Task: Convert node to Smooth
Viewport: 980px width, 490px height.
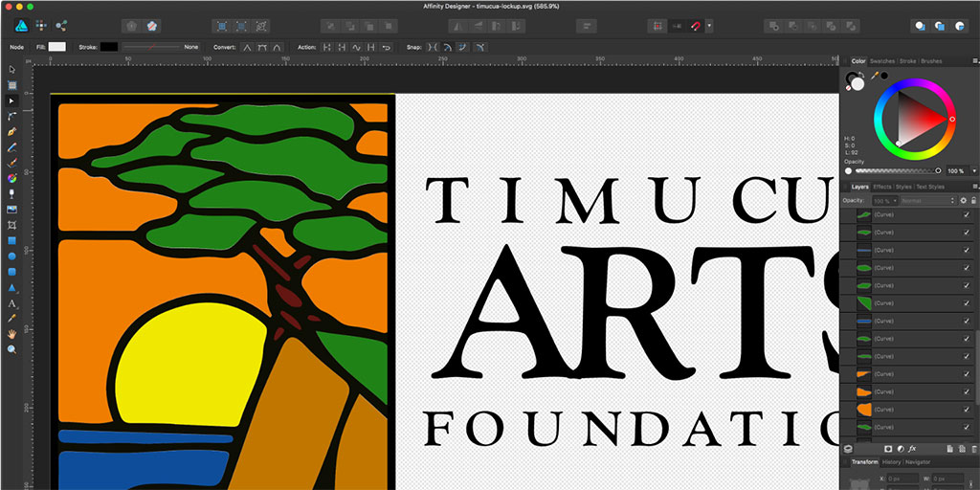Action: (262, 47)
